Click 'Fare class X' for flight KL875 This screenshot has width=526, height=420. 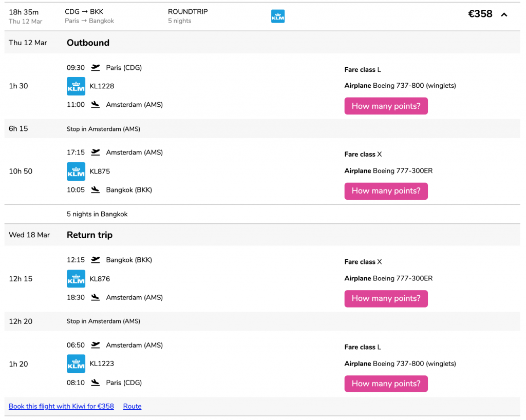pyautogui.click(x=363, y=154)
